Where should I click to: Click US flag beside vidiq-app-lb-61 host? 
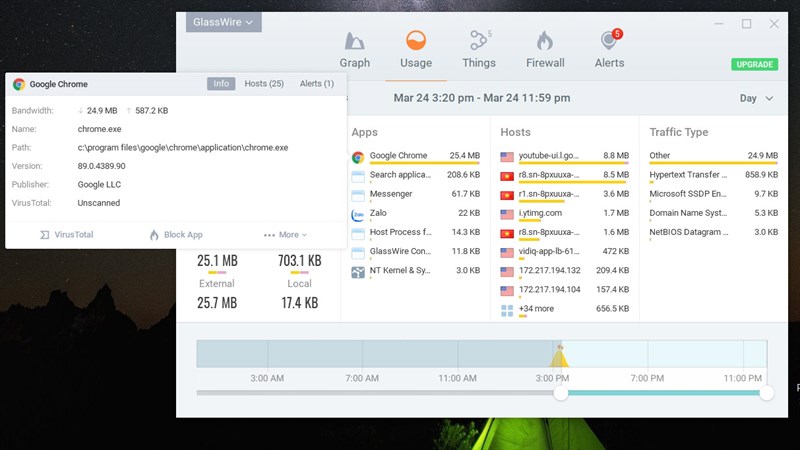[507, 253]
